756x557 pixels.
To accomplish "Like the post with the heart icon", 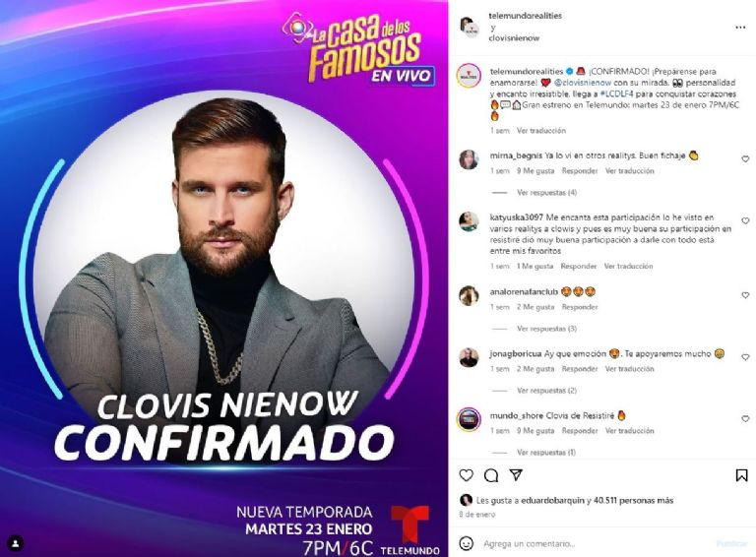I will point(467,475).
